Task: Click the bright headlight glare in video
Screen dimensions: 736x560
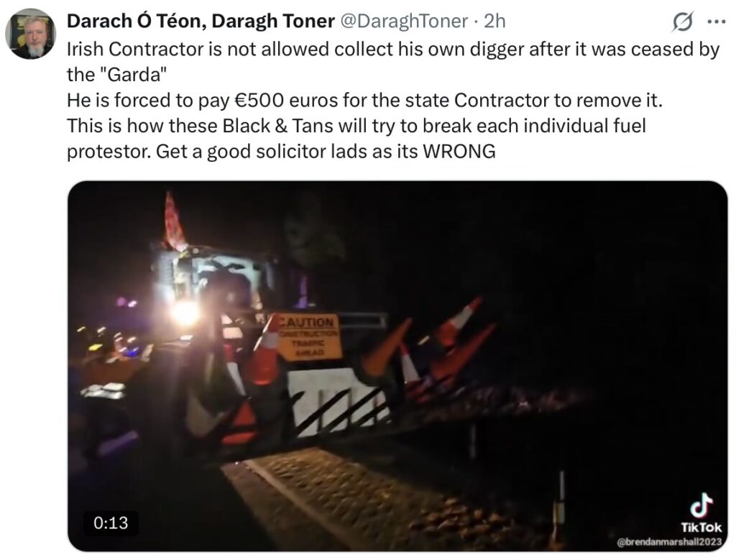Action: click(186, 313)
